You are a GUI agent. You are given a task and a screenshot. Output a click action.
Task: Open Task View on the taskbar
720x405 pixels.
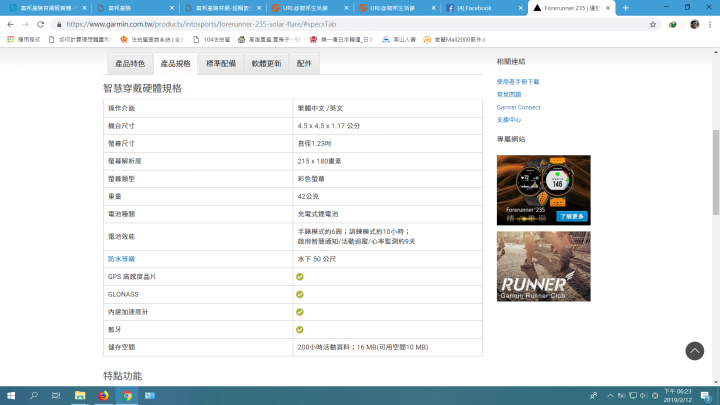(x=56, y=395)
